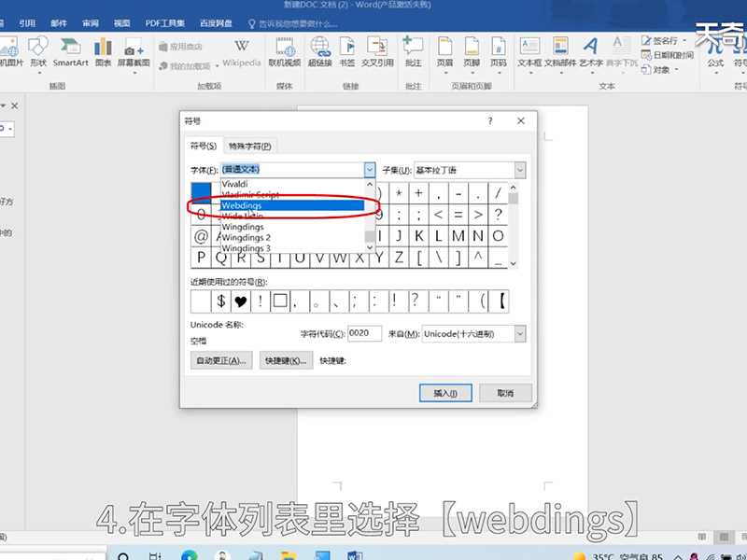The image size is (747, 560).
Task: Click the Wikipedia add-in icon
Action: (241, 51)
